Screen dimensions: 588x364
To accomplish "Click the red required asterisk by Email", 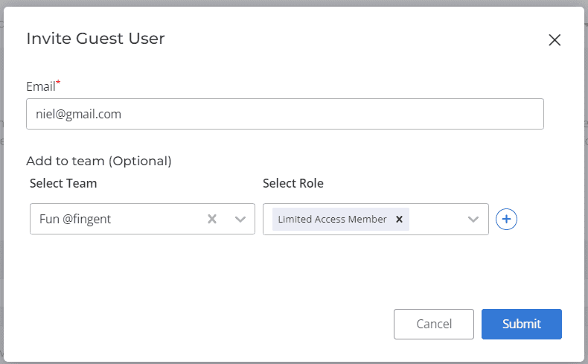I will point(58,83).
